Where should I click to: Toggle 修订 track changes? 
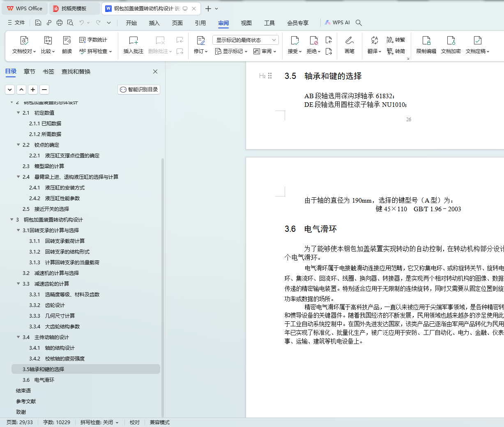click(201, 45)
